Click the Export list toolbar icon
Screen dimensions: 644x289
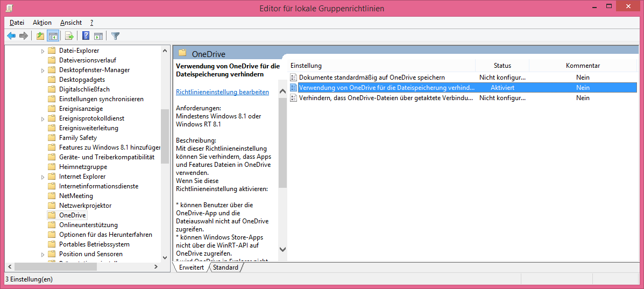point(69,36)
